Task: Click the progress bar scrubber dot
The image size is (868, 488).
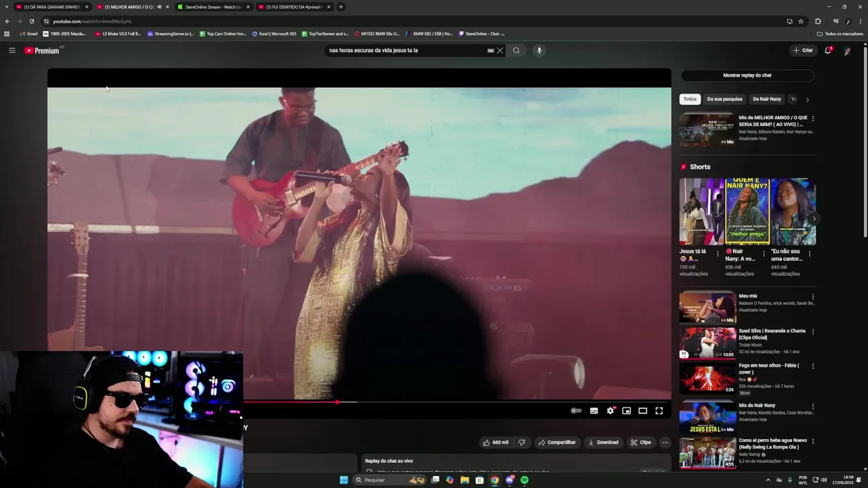Action: (x=337, y=403)
